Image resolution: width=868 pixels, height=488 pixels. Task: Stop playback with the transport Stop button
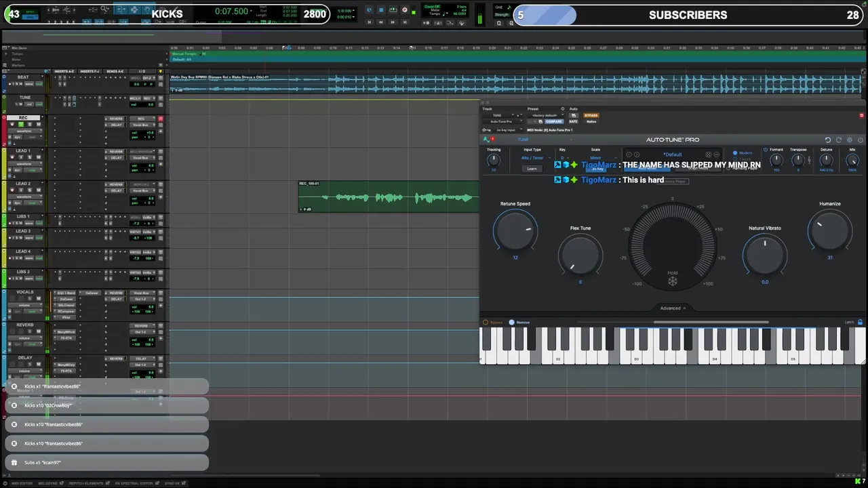(x=381, y=10)
